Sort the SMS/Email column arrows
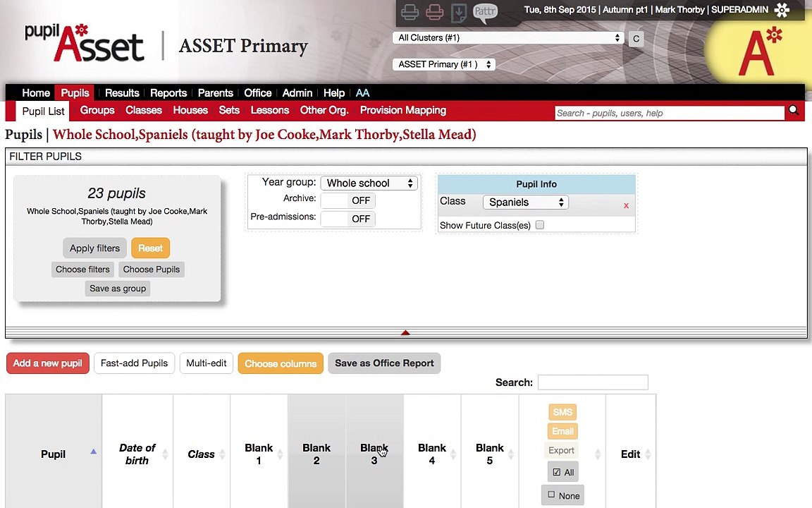The height and width of the screenshot is (508, 812). pyautogui.click(x=598, y=454)
